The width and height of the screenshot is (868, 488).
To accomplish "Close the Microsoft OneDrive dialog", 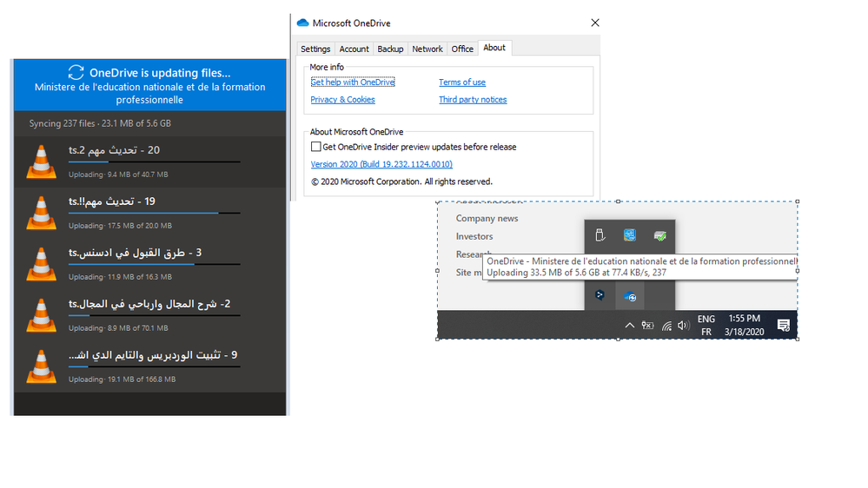I will coord(595,23).
